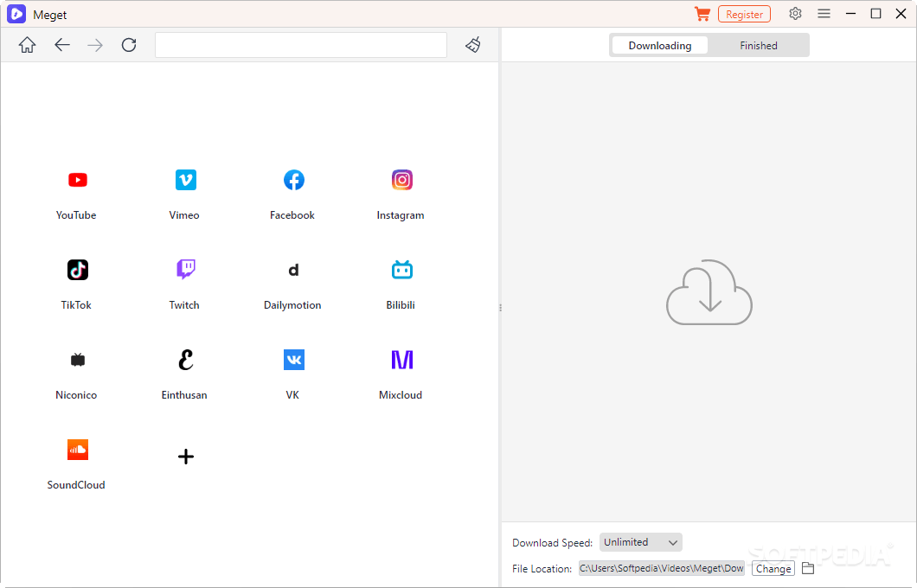Click the YouTube label text
The height and width of the screenshot is (588, 917).
(76, 215)
